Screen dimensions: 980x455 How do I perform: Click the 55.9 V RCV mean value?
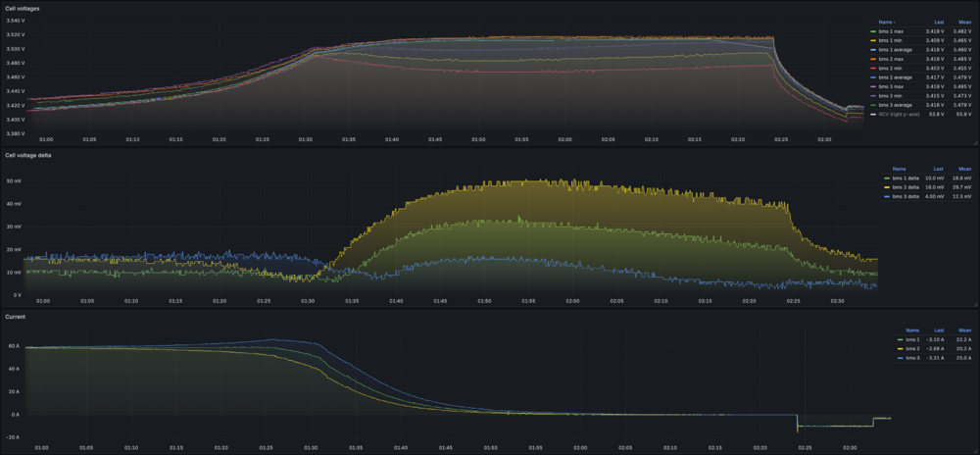[x=963, y=115]
